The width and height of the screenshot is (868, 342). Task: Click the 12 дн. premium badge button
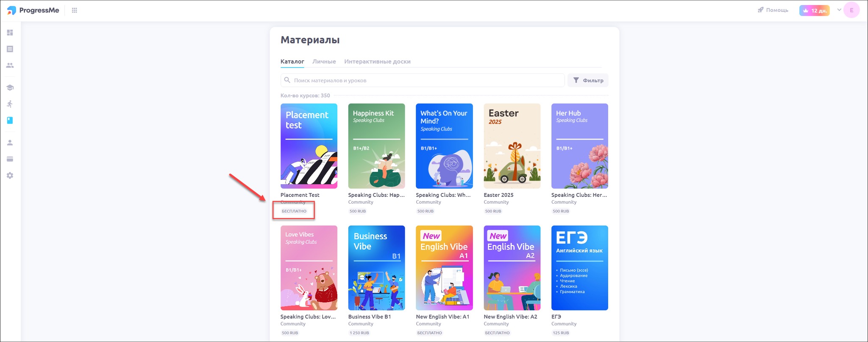(x=814, y=10)
